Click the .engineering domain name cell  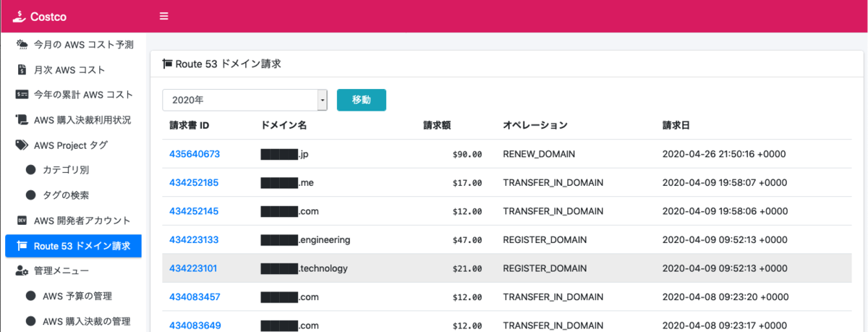[x=305, y=239]
